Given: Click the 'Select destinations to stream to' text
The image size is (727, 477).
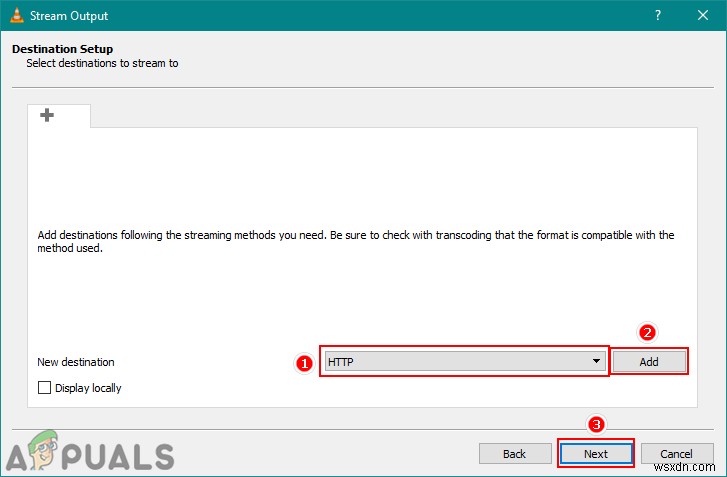Looking at the screenshot, I should (x=102, y=63).
